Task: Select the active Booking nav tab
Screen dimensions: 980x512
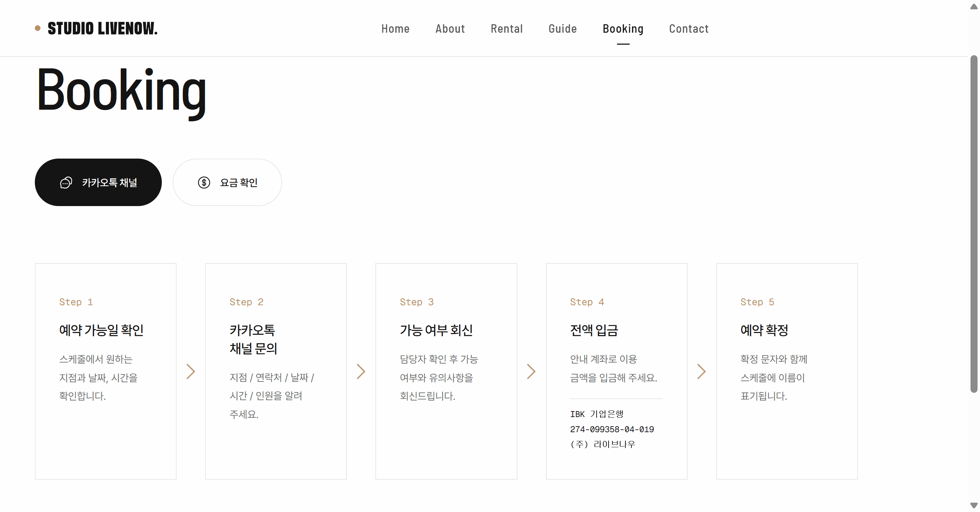Action: (623, 28)
